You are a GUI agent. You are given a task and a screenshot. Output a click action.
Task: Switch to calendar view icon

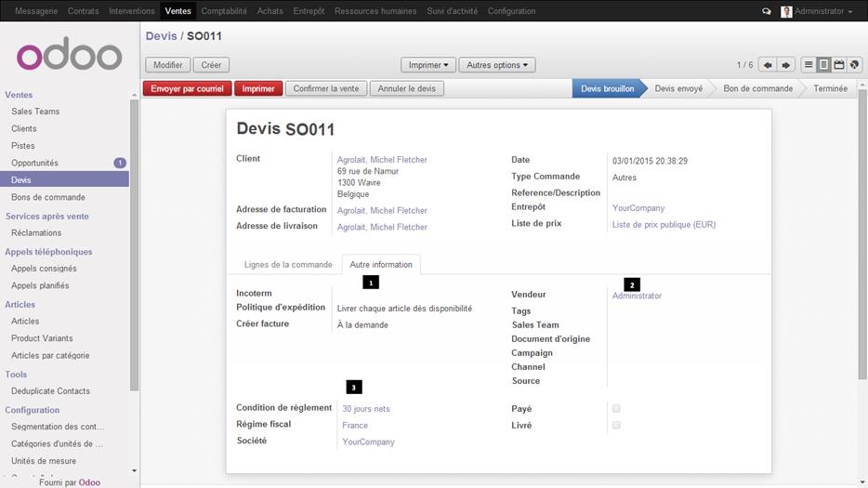[839, 65]
